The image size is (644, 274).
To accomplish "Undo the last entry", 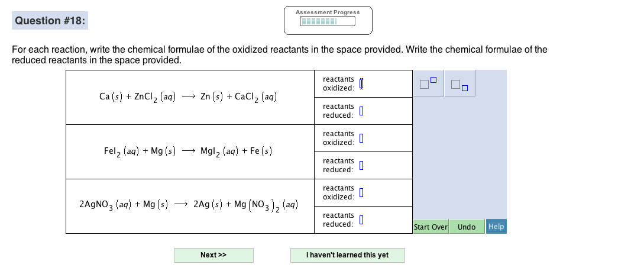I will pos(467,227).
